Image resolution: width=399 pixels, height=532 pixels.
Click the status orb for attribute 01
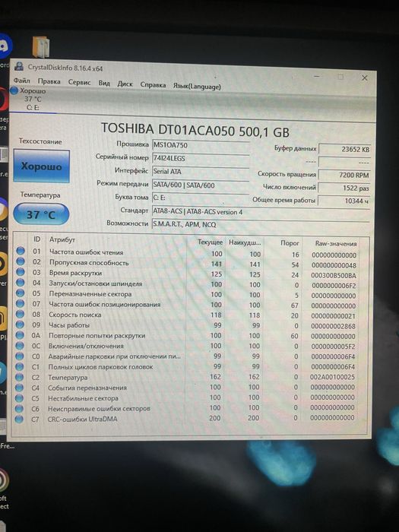pyautogui.click(x=21, y=251)
